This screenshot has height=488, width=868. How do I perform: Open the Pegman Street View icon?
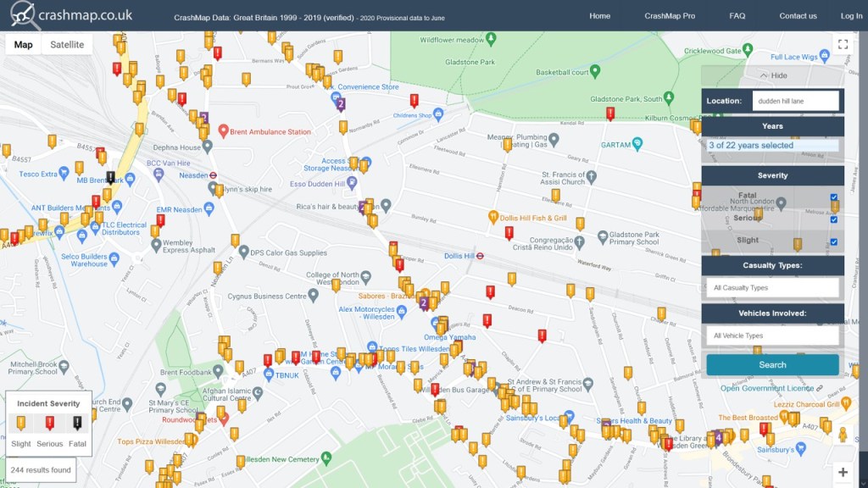tap(842, 435)
